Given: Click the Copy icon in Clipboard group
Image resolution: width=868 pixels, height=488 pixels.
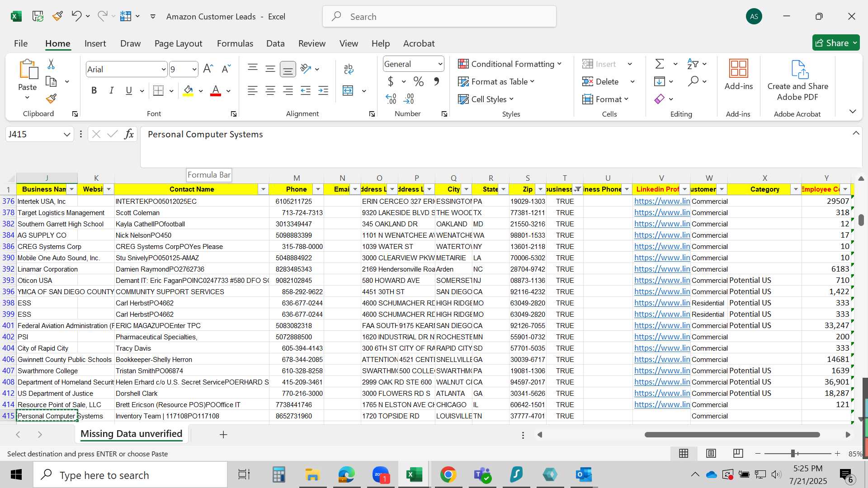Looking at the screenshot, I should [51, 82].
